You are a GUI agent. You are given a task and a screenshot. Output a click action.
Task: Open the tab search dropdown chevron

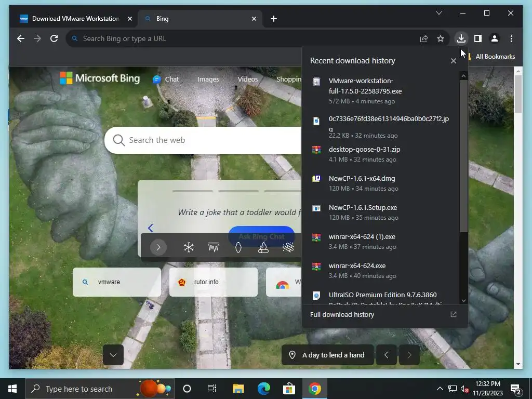point(438,13)
